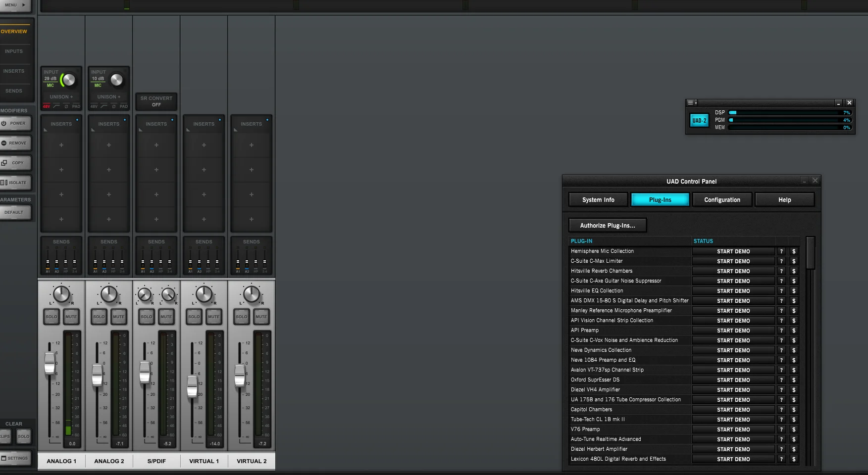Viewport: 868px width, 475px height.
Task: Click the ANALOG 2 polarity invert icon
Action: (x=114, y=106)
